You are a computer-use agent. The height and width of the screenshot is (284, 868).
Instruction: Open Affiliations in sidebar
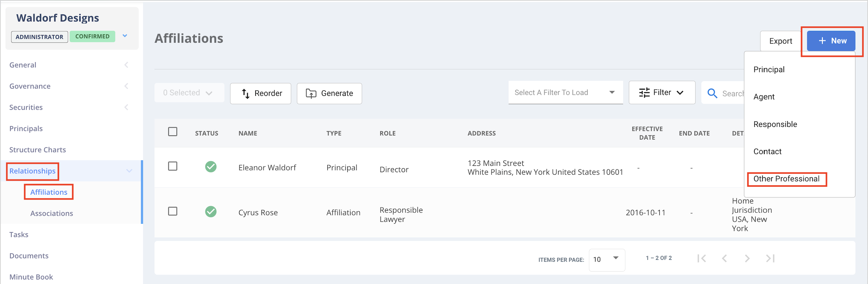click(49, 192)
